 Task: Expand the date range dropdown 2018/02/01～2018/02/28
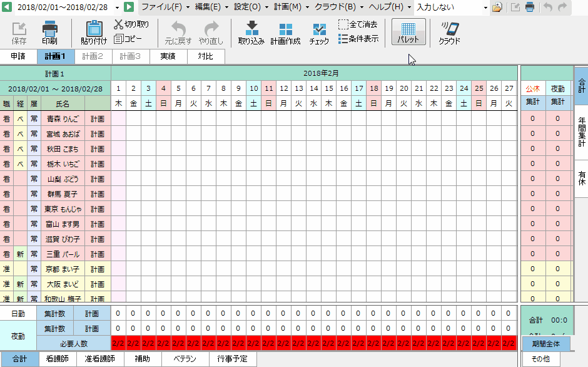click(x=118, y=8)
